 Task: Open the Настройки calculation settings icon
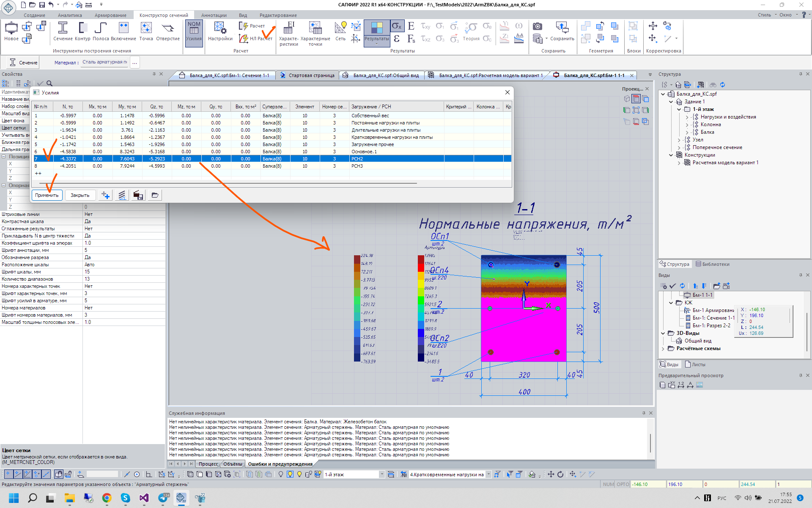pos(220,32)
